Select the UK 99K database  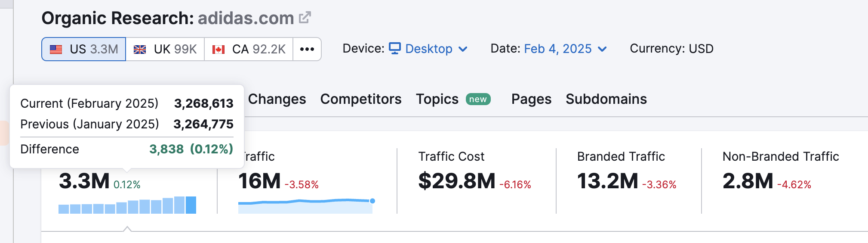point(165,49)
